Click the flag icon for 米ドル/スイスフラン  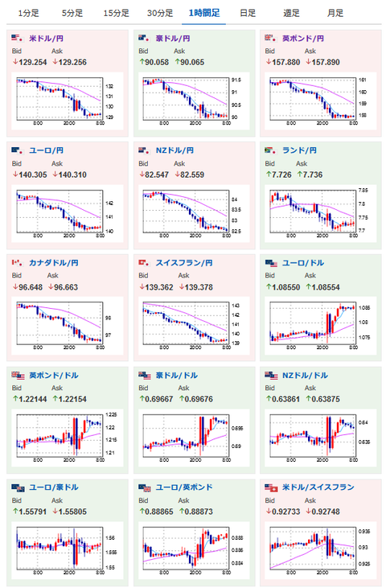click(x=271, y=488)
